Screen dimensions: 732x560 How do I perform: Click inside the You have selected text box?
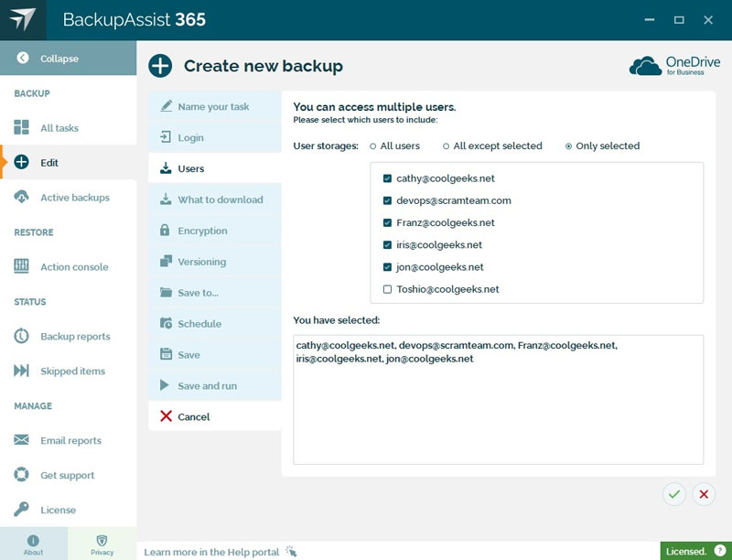pyautogui.click(x=498, y=400)
